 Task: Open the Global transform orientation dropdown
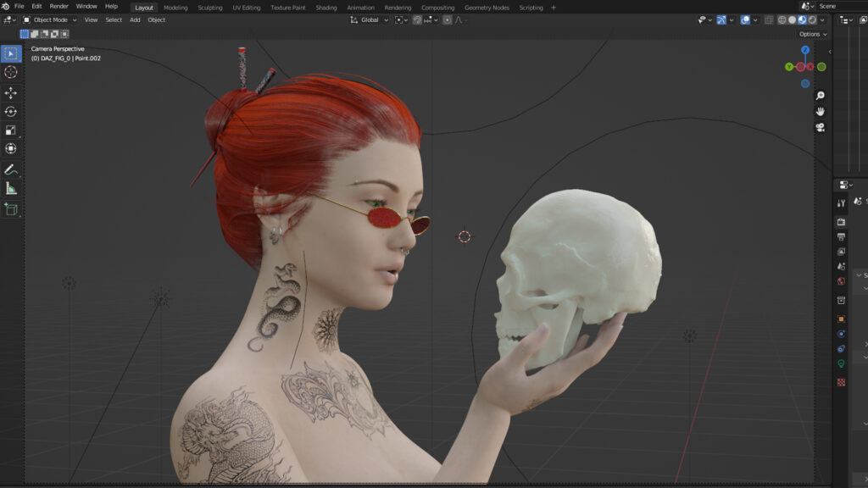pyautogui.click(x=370, y=19)
